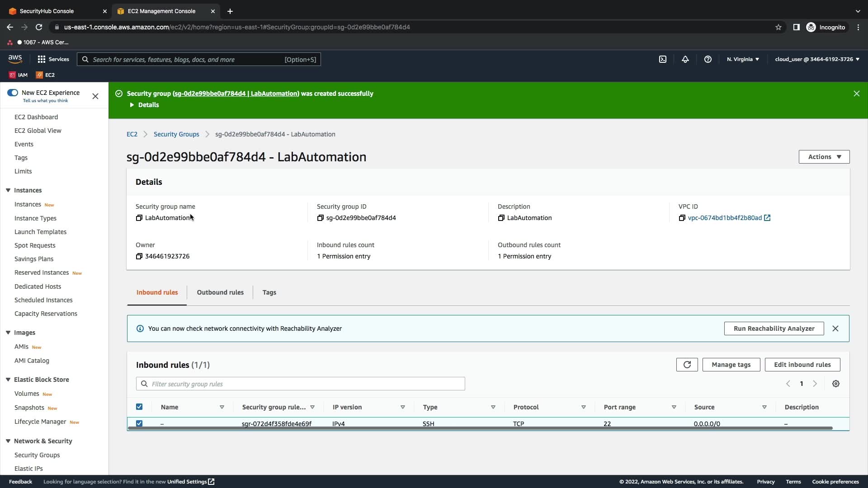Image resolution: width=868 pixels, height=488 pixels.
Task: Switch to the Tags tab
Action: (x=269, y=292)
